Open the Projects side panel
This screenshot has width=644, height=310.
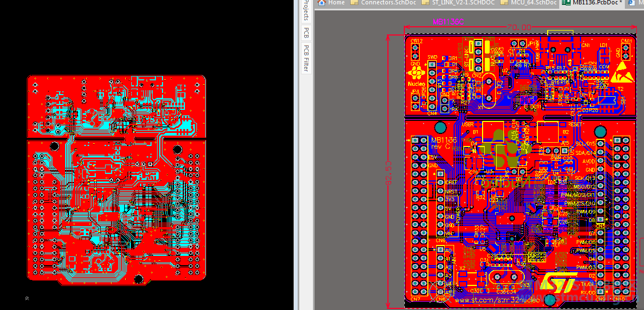[x=305, y=11]
